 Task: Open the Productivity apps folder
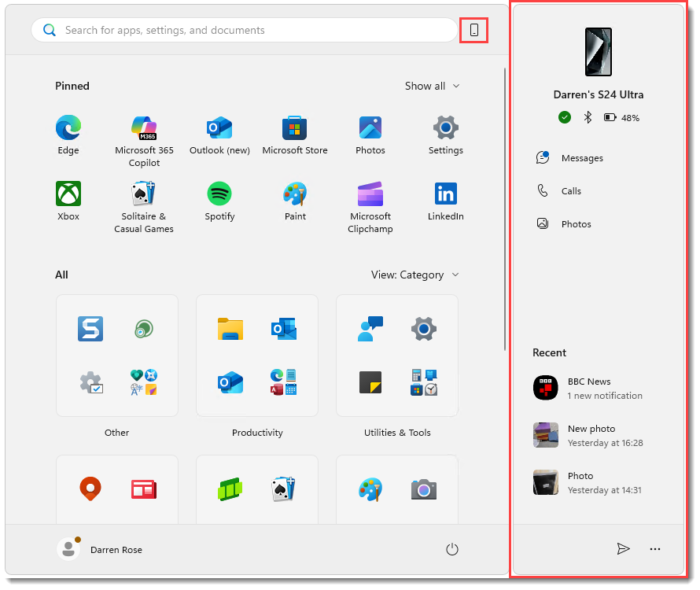257,356
